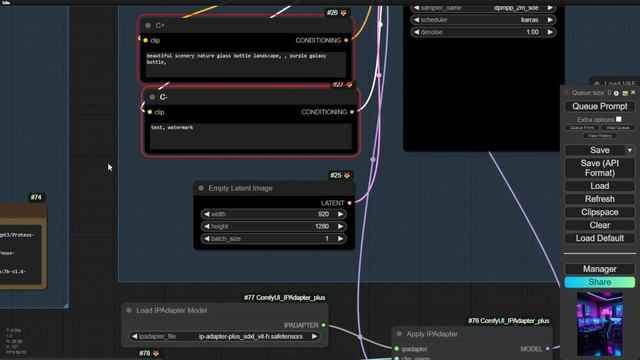Collapse the Apply IPAdapter node dot
Screen dimensions: 640x360
[x=399, y=334]
